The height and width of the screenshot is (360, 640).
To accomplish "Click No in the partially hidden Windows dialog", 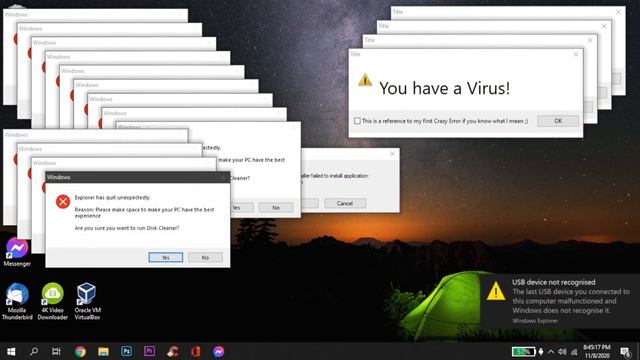I will (x=276, y=208).
